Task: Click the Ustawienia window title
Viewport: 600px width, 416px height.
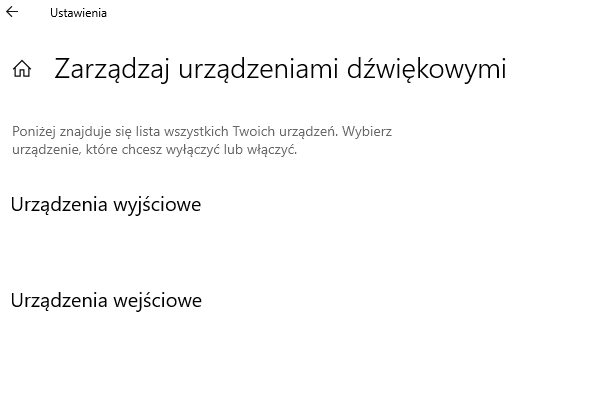Action: (78, 13)
